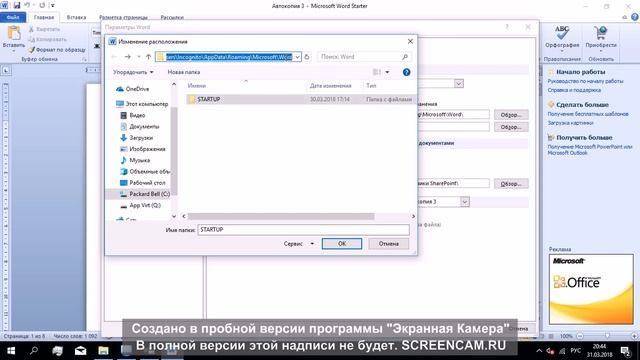This screenshot has width=640, height=360.
Task: Open the Загрузки folder in navigation pane
Action: pyautogui.click(x=137, y=138)
